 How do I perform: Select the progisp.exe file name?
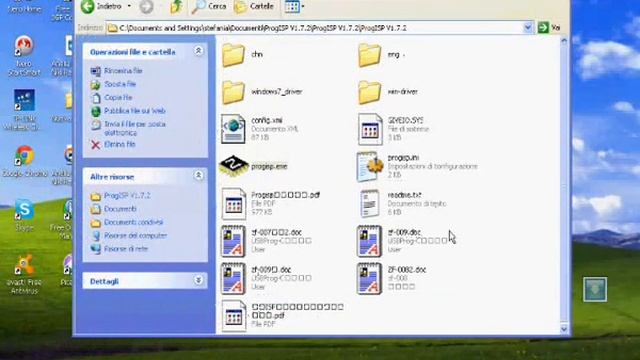coord(269,166)
